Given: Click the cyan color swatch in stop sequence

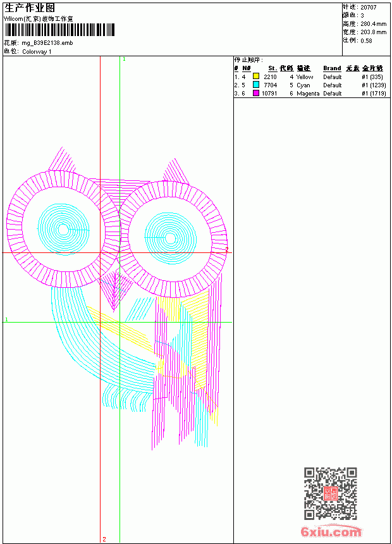Looking at the screenshot, I should pyautogui.click(x=256, y=84).
